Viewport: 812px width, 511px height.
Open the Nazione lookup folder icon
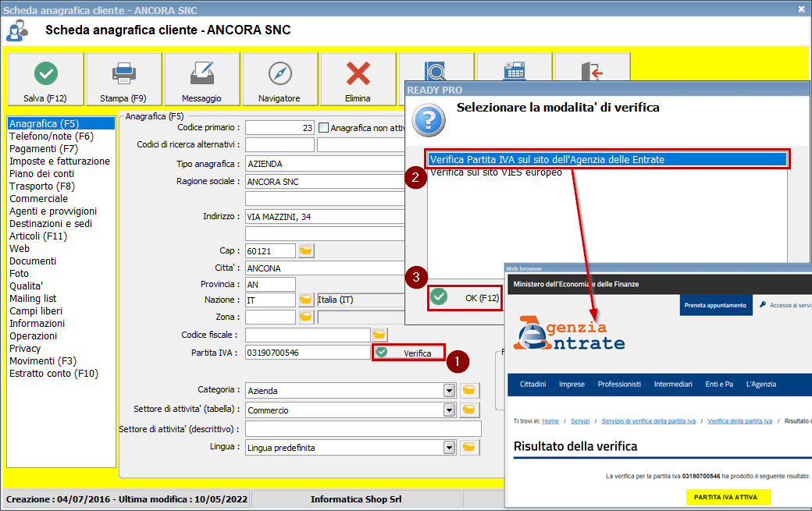[306, 300]
